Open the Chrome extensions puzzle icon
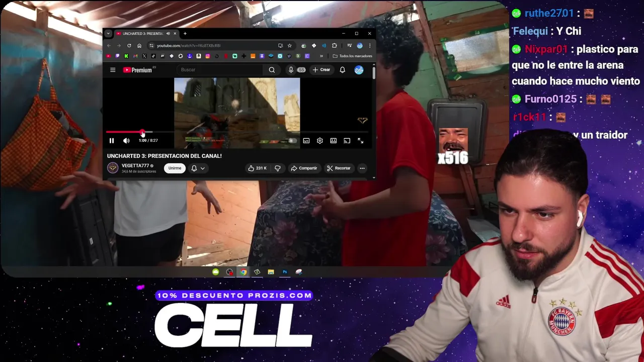Screen dimensions: 644x362 tap(334, 46)
